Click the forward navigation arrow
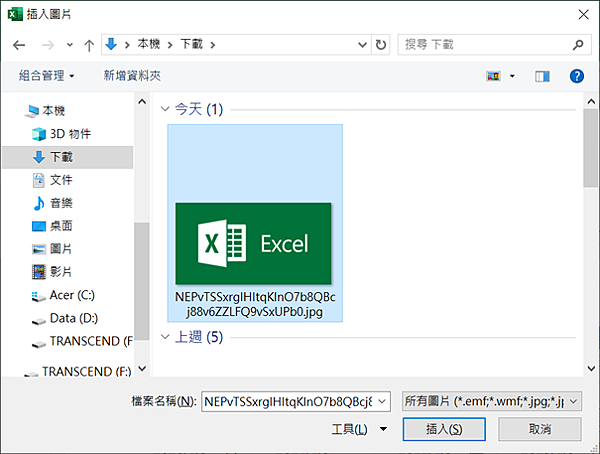 [47, 45]
